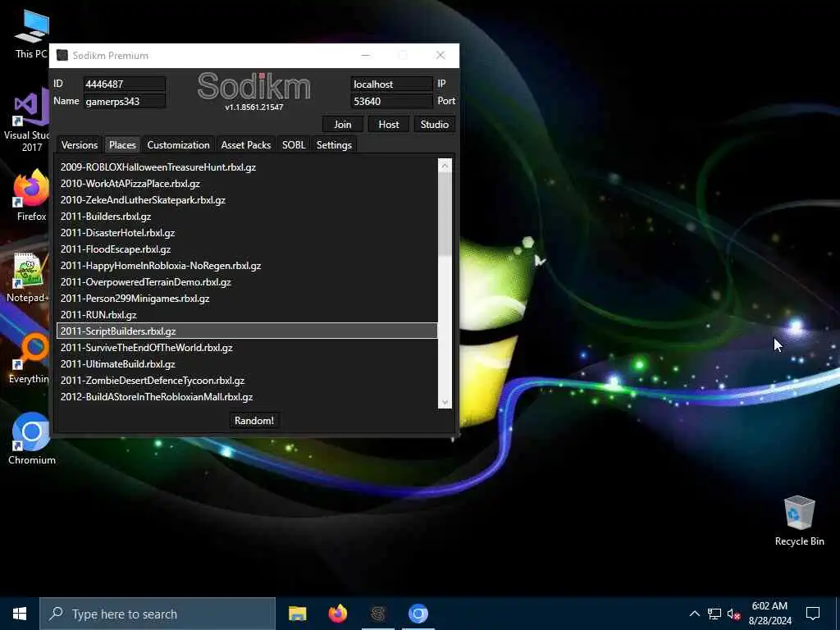Open Firefox from the taskbar
This screenshot has width=840, height=630.
tap(337, 614)
